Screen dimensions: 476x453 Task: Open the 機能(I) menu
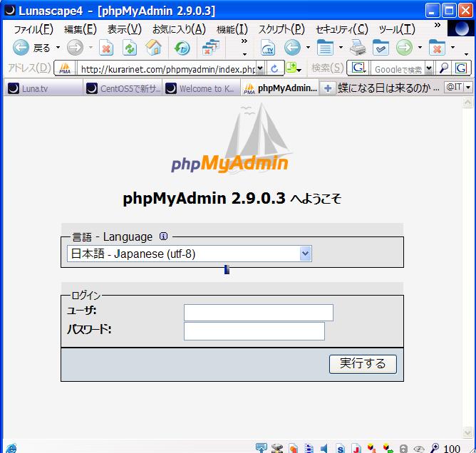point(232,29)
